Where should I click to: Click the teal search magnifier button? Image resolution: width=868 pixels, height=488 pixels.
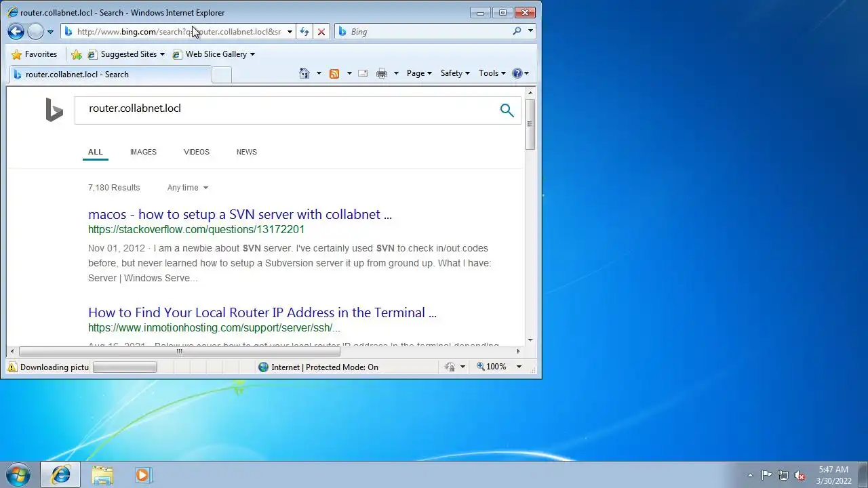[507, 110]
